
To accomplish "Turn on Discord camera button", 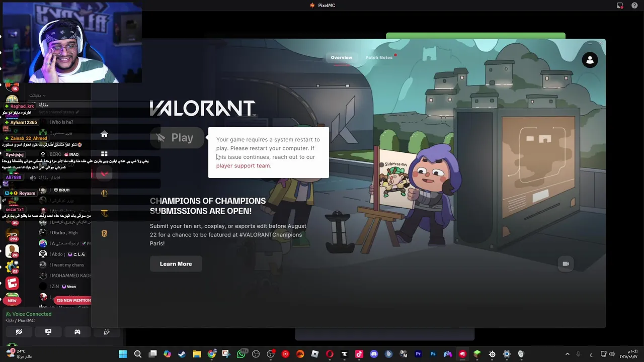I will tap(19, 332).
